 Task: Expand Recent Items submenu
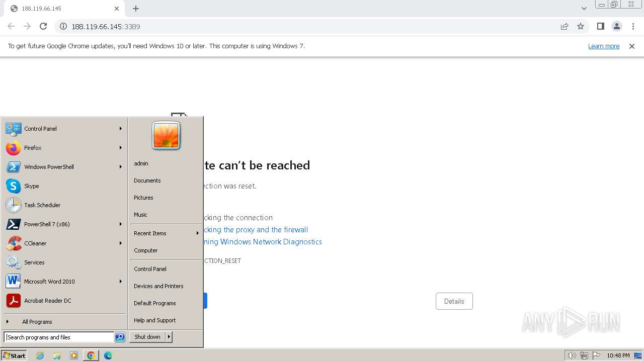click(x=166, y=233)
